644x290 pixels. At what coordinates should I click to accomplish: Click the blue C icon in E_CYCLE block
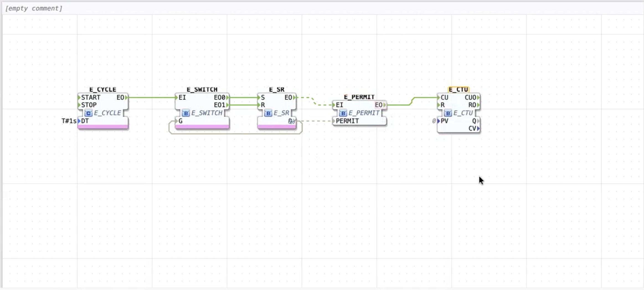pos(88,113)
